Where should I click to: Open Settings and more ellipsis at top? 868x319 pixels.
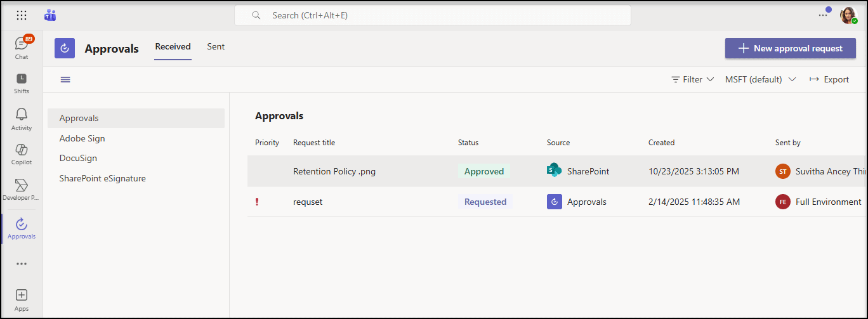(x=823, y=15)
